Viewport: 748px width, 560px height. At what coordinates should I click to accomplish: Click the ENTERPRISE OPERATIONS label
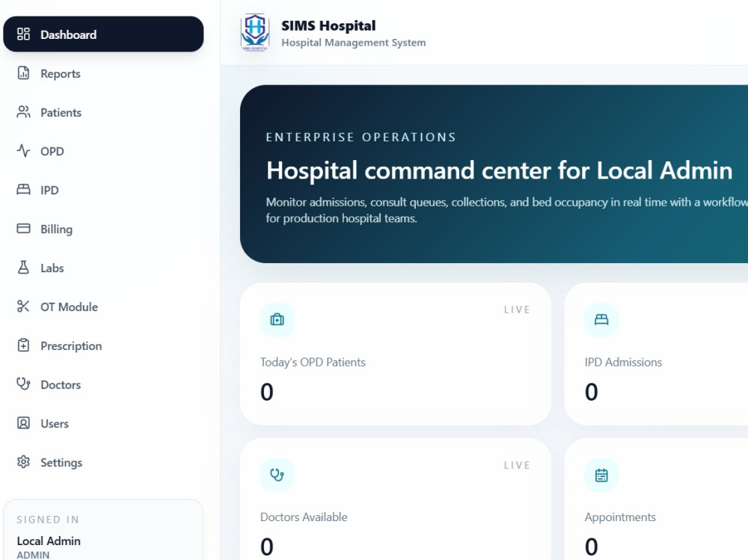361,138
